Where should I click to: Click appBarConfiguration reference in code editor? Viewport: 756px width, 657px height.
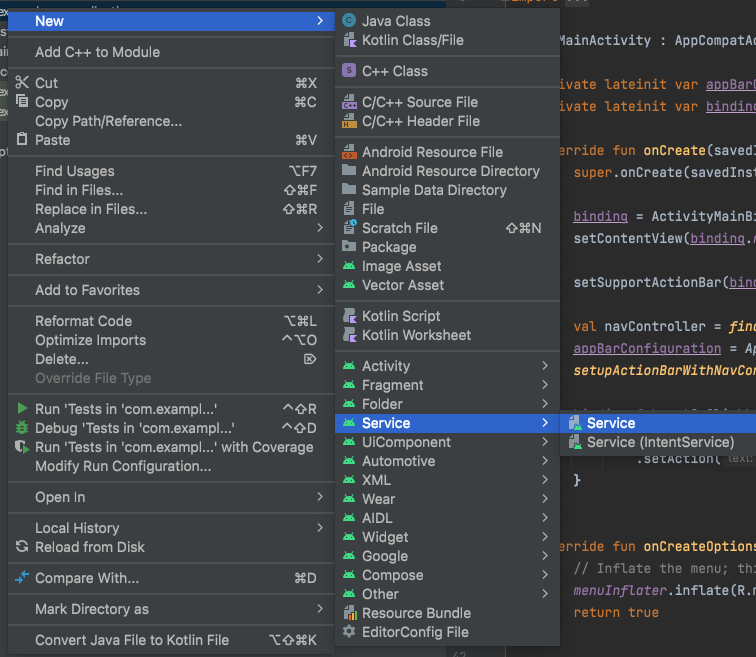647,348
